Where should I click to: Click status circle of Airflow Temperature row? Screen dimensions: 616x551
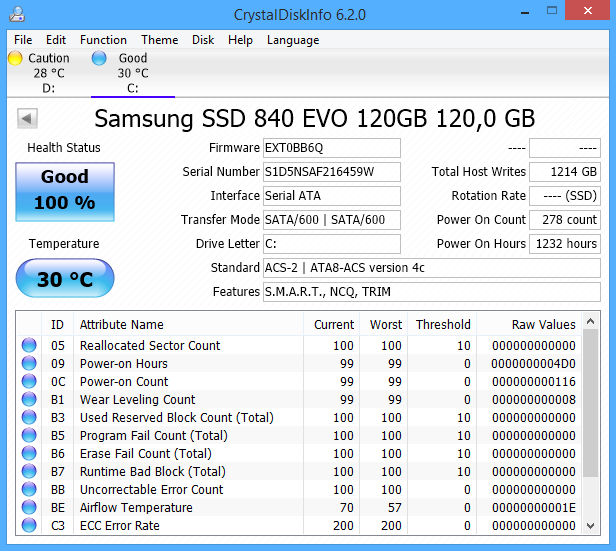point(29,507)
